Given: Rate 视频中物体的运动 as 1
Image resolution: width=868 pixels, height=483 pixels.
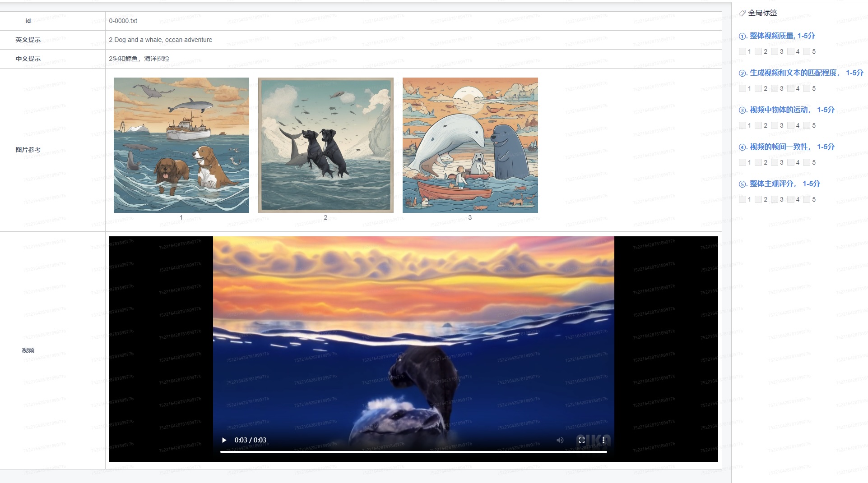Looking at the screenshot, I should (x=743, y=125).
